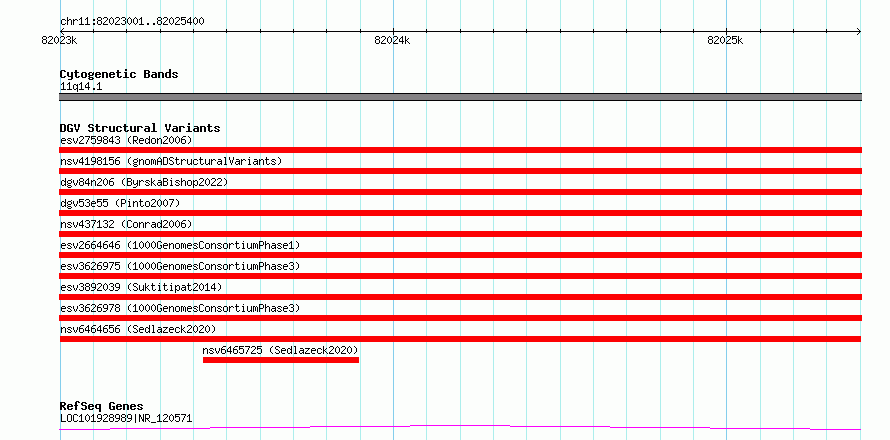The image size is (890, 440).
Task: Open variant nsv4198156 (gnomADStructuralVariants) label
Action: [171, 161]
